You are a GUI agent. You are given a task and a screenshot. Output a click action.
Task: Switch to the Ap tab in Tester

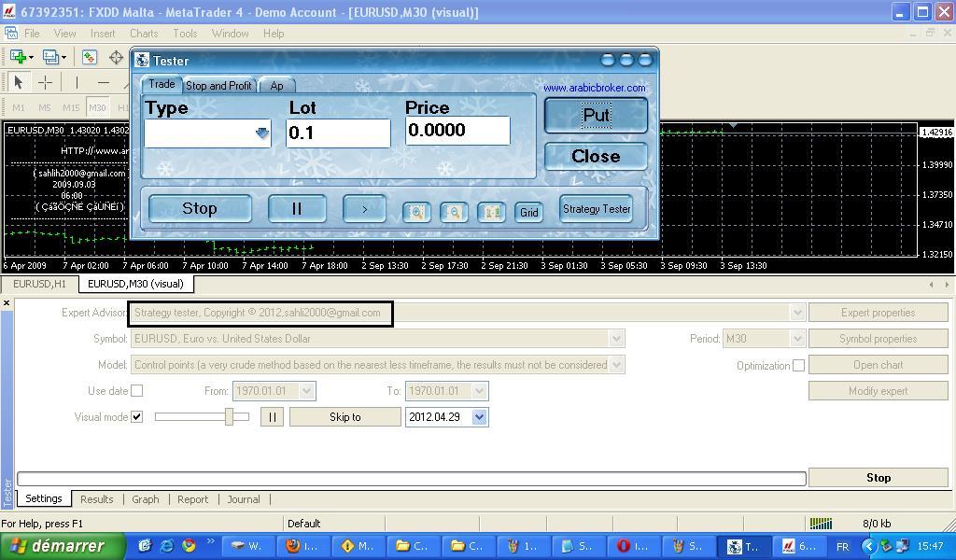tap(276, 85)
